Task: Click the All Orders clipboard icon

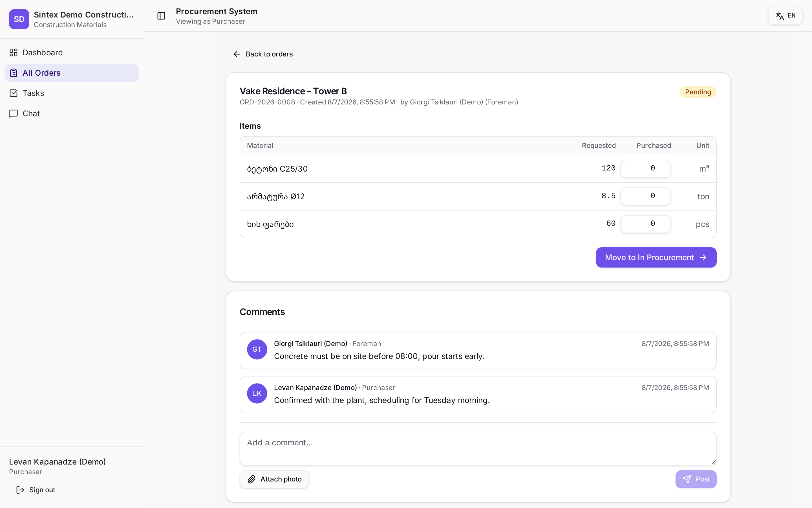Action: (14, 73)
